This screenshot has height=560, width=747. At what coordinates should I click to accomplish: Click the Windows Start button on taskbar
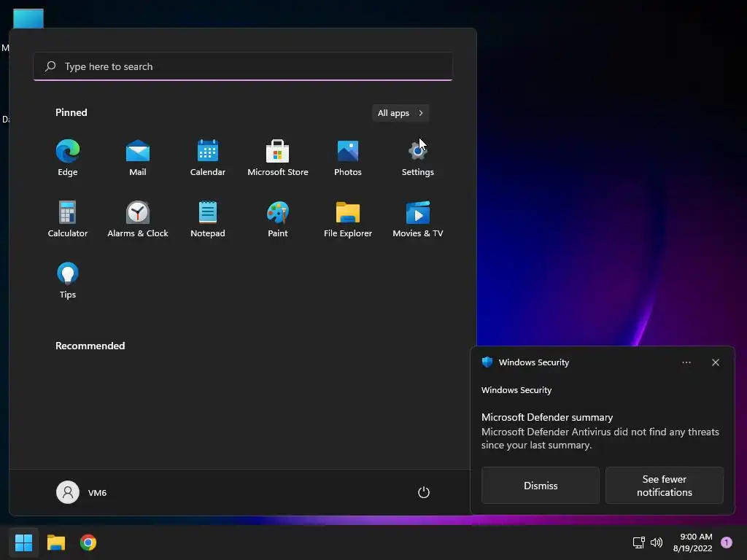tap(23, 542)
